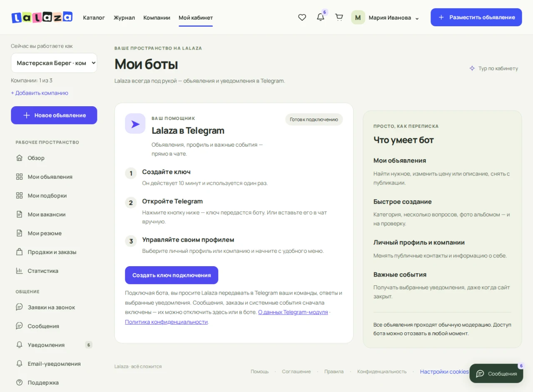Click the chat icon next to Заявки на звонок

click(x=19, y=307)
